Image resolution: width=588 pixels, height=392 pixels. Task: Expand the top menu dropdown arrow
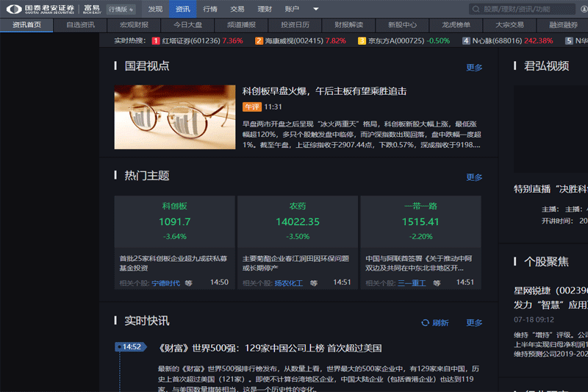316,9
